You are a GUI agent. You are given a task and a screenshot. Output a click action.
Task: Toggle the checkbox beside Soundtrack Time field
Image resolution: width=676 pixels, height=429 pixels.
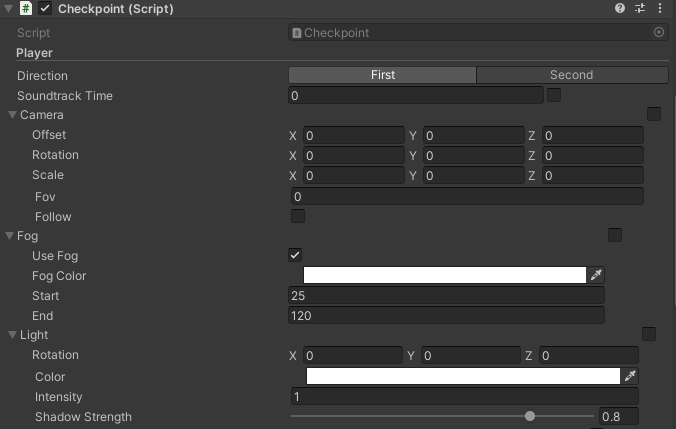pyautogui.click(x=554, y=95)
